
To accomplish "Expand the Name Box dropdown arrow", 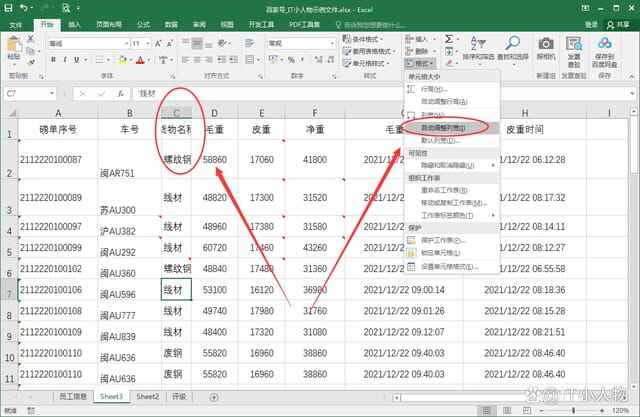I will pyautogui.click(x=52, y=93).
